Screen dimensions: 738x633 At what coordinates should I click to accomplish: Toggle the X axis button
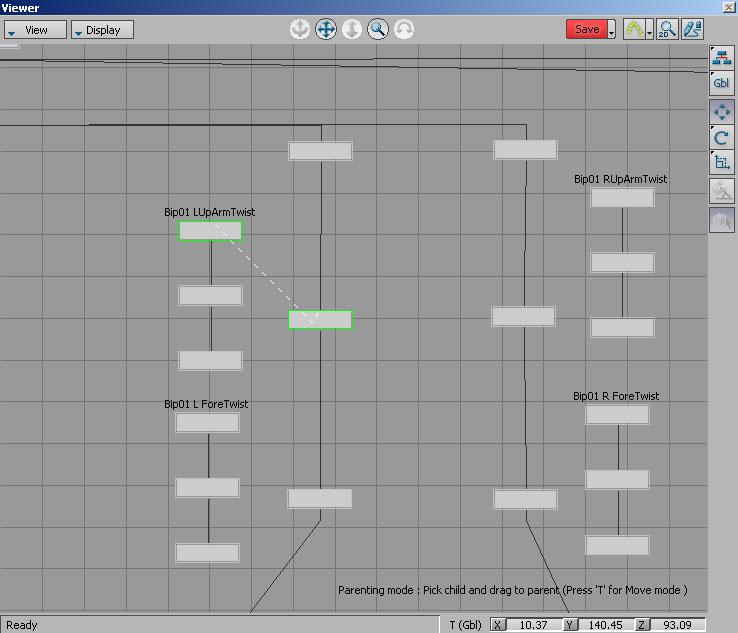pyautogui.click(x=498, y=625)
